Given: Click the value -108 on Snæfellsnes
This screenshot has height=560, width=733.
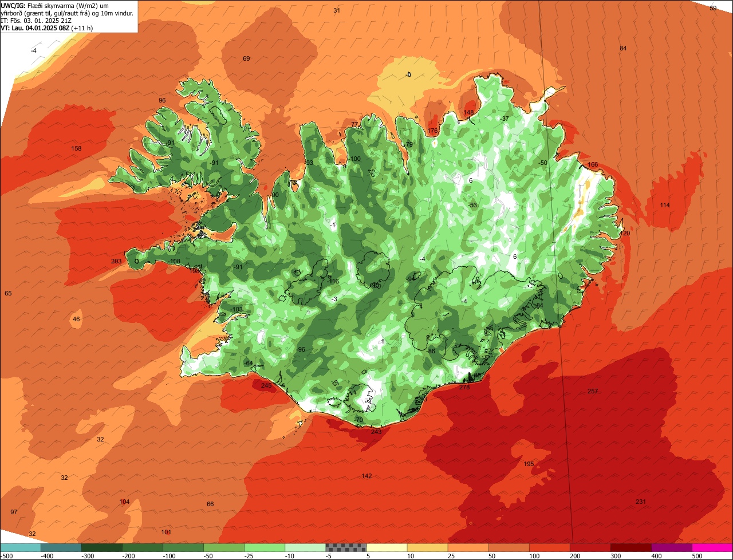Looking at the screenshot, I should coord(174,261).
